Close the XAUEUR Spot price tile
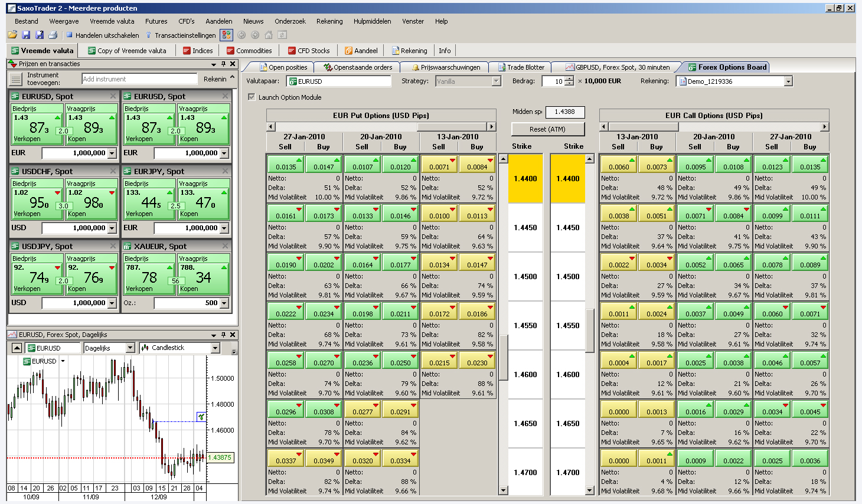Screen dimensions: 862x504 pos(225,246)
